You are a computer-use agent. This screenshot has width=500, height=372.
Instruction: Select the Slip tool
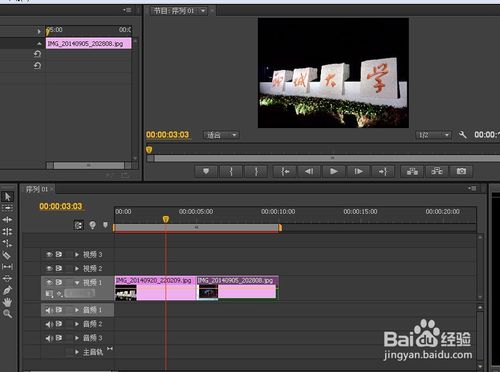pyautogui.click(x=7, y=267)
